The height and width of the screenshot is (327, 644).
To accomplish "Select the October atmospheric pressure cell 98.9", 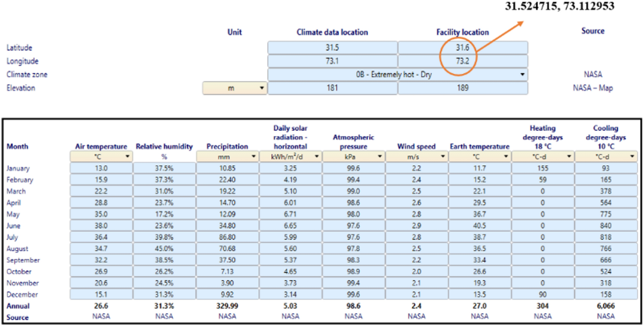I will (x=353, y=272).
